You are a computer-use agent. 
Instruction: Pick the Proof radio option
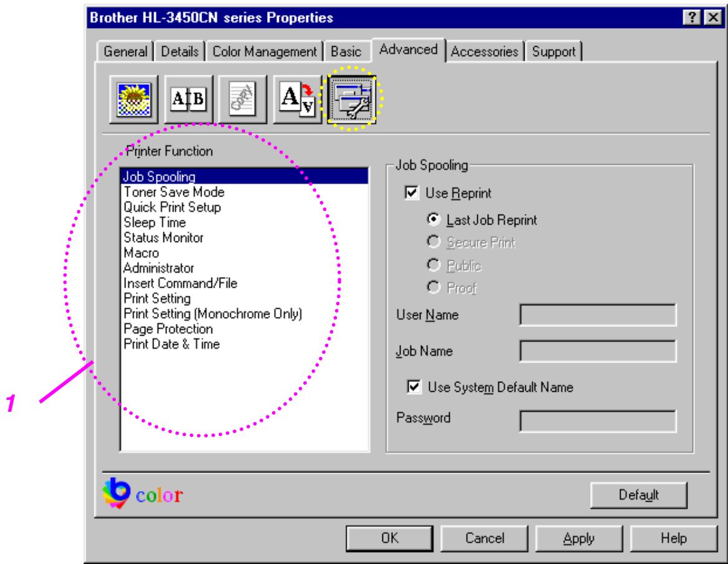point(433,287)
